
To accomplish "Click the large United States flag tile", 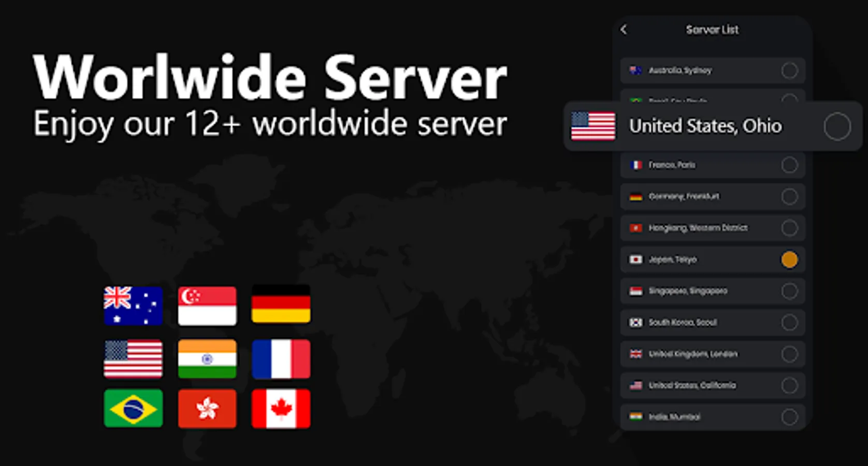I will coord(133,359).
